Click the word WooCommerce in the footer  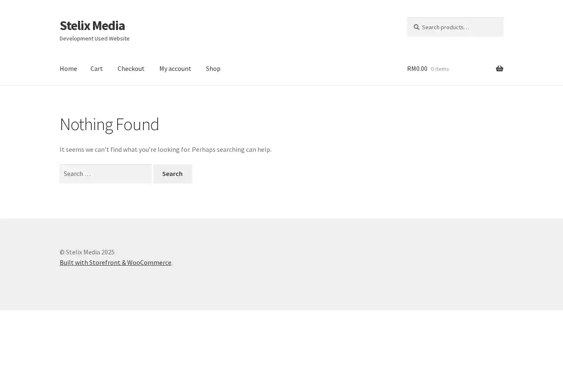149,262
